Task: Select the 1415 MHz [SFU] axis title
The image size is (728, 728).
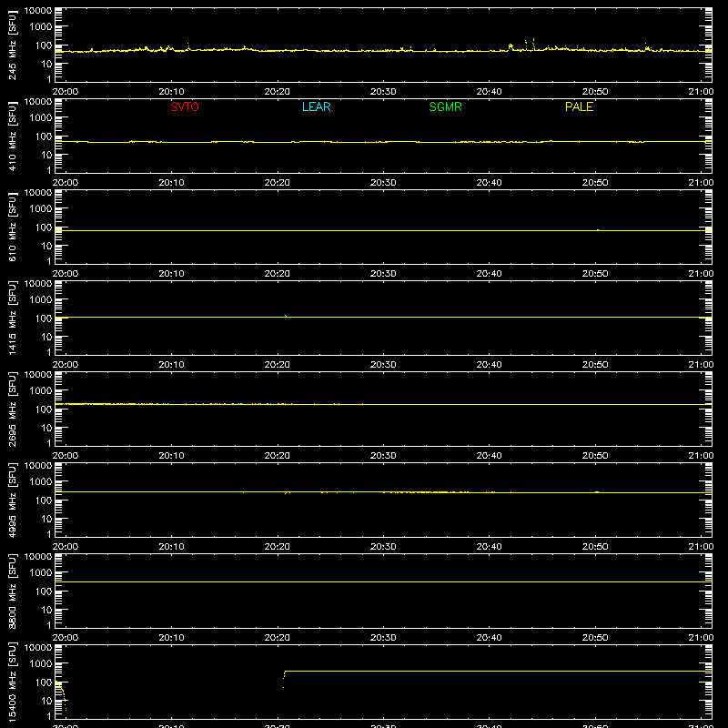Action: point(13,318)
